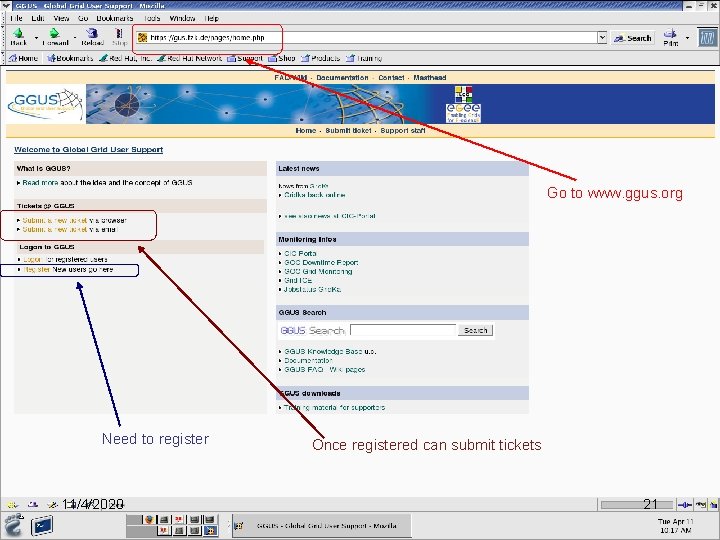Open 'Gridka back online' news item

315,195
